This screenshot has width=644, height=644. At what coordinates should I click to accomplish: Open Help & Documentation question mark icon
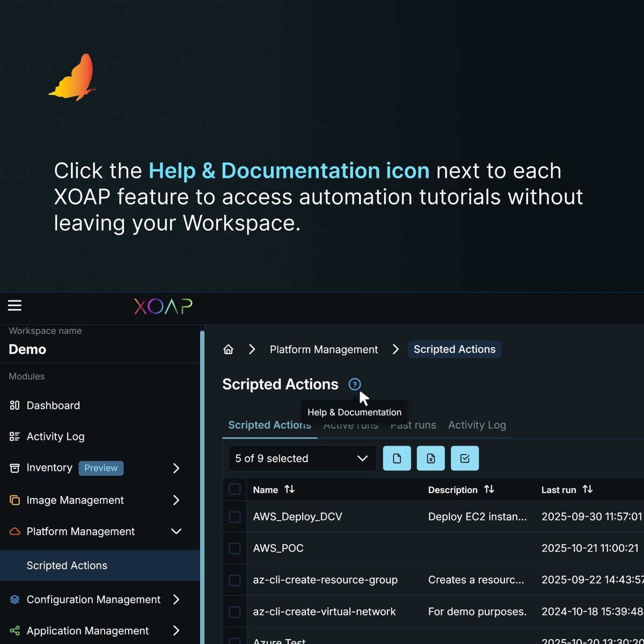[x=355, y=384]
